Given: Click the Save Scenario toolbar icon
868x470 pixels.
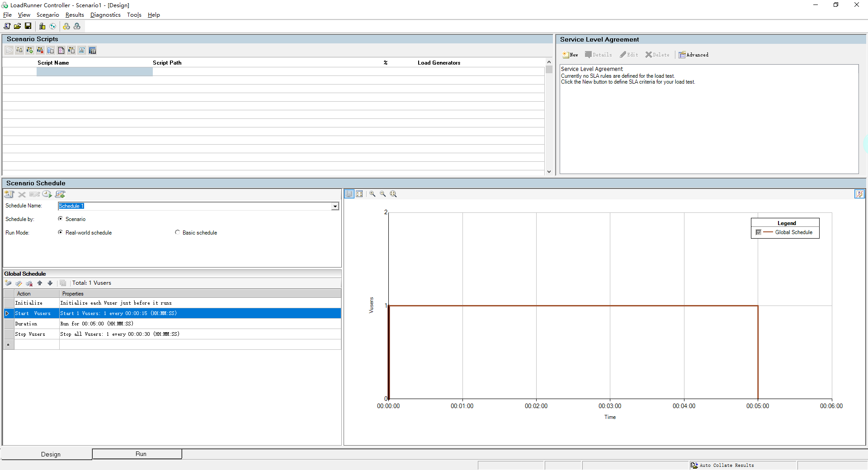Looking at the screenshot, I should pos(28,26).
